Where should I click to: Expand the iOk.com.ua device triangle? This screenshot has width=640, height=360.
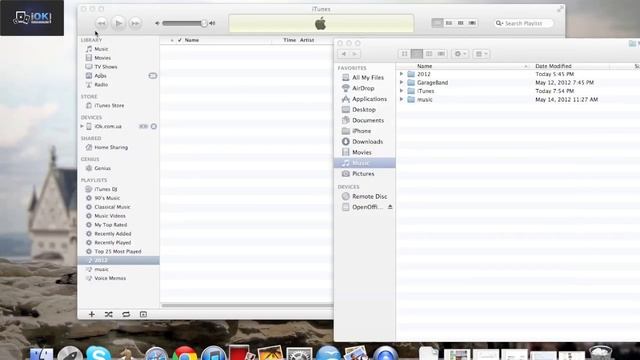pos(82,127)
